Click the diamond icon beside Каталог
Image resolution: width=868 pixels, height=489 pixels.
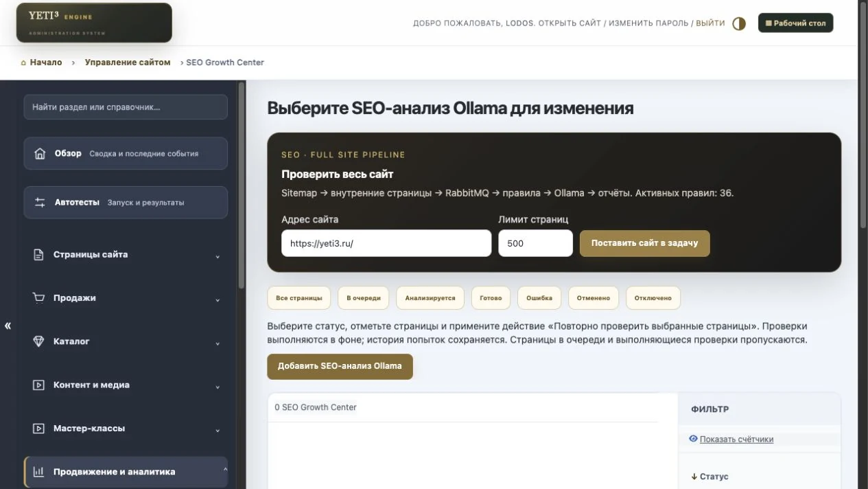coord(39,341)
